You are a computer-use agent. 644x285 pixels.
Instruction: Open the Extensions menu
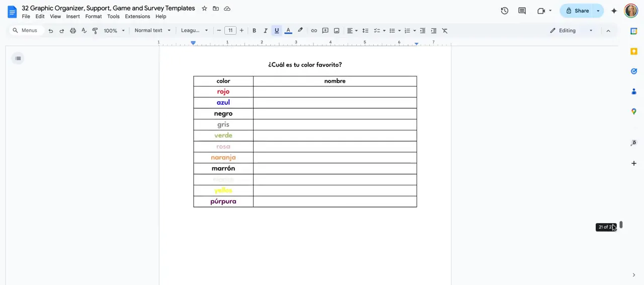coord(137,17)
